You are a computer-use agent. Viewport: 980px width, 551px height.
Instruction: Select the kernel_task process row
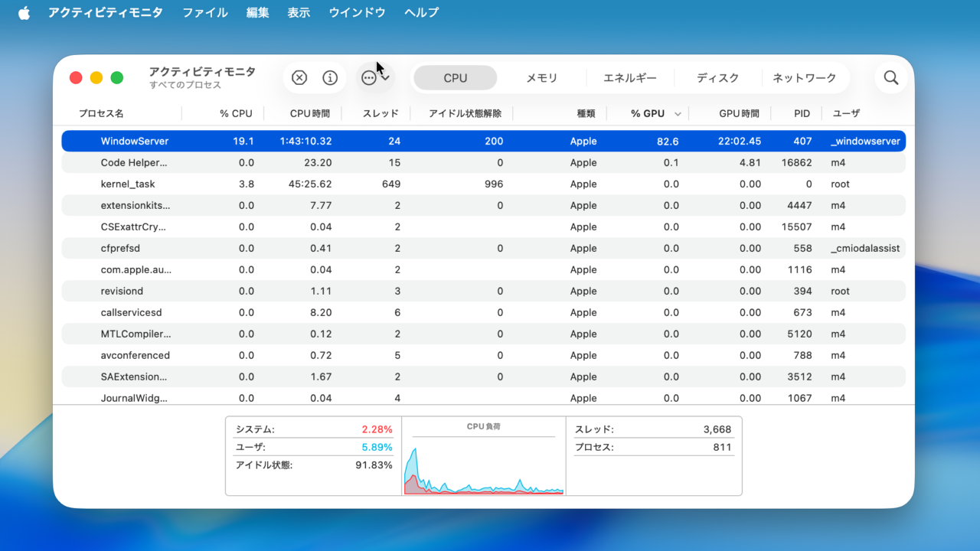(306, 184)
